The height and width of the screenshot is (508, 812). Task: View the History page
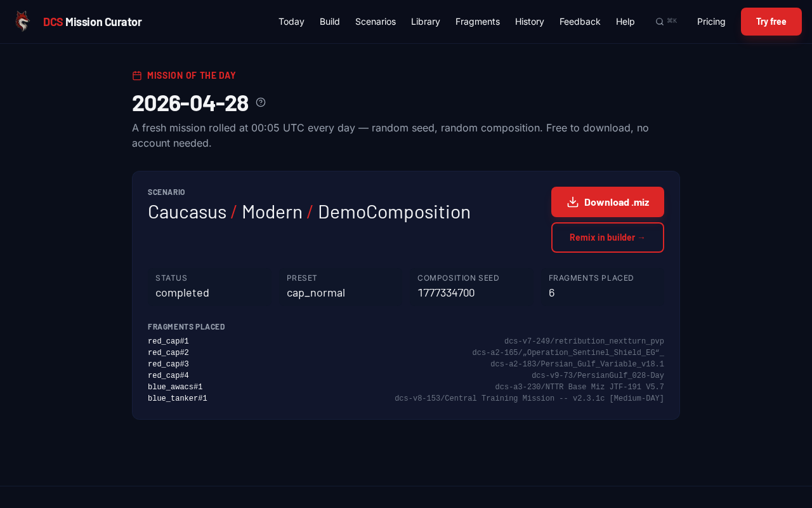point(530,22)
